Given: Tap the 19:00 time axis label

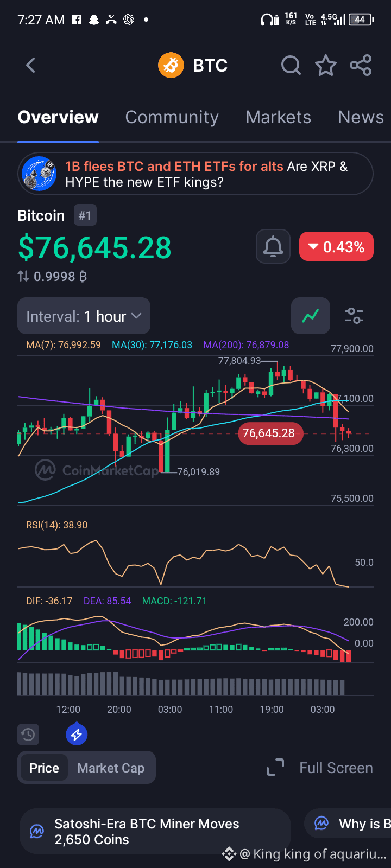Looking at the screenshot, I should pyautogui.click(x=272, y=709).
